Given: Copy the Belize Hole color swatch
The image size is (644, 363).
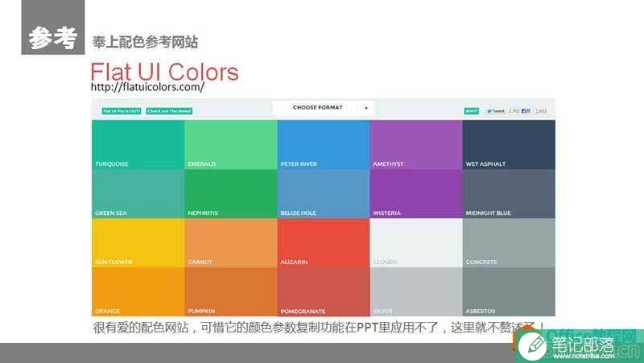Looking at the screenshot, I should 324,194.
